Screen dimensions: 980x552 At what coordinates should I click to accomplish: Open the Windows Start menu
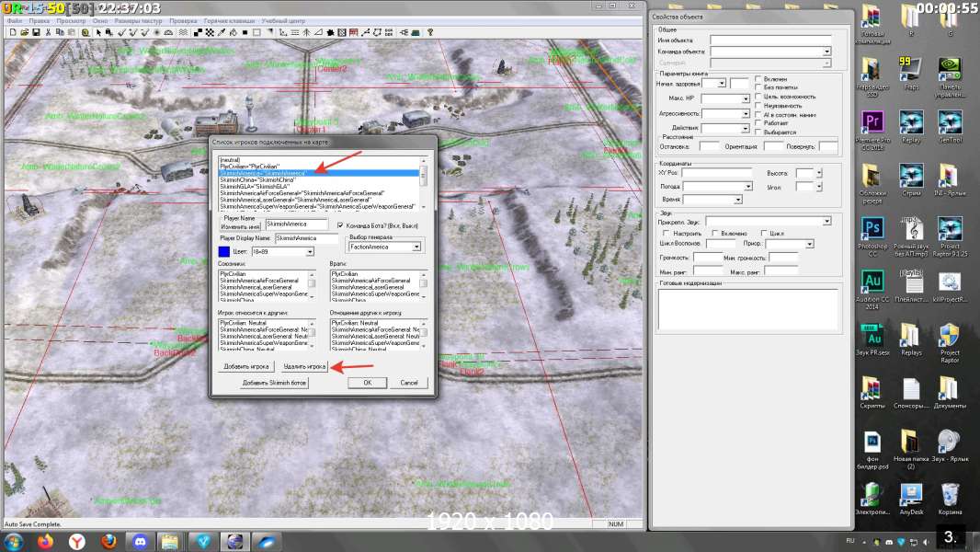click(14, 541)
